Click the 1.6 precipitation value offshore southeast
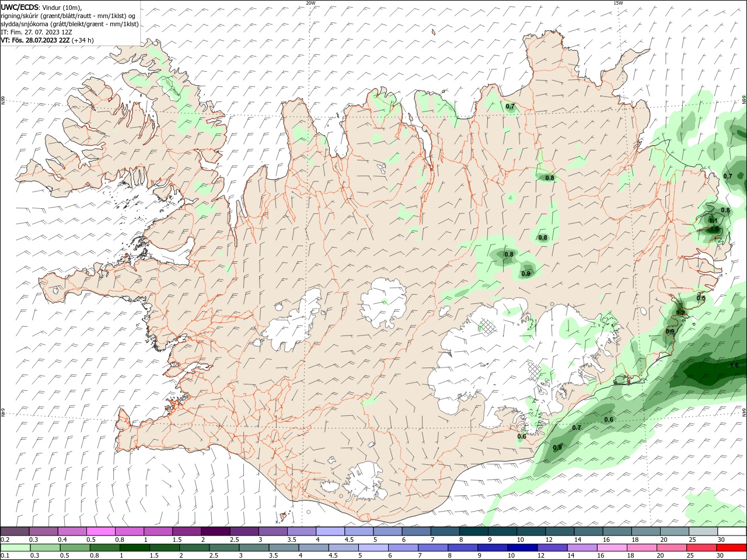The image size is (747, 560). click(734, 365)
